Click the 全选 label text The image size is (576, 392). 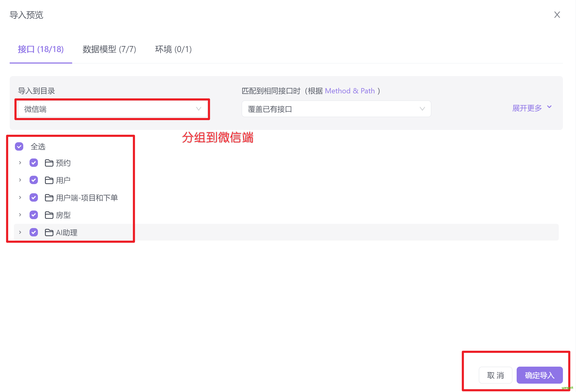click(x=38, y=146)
